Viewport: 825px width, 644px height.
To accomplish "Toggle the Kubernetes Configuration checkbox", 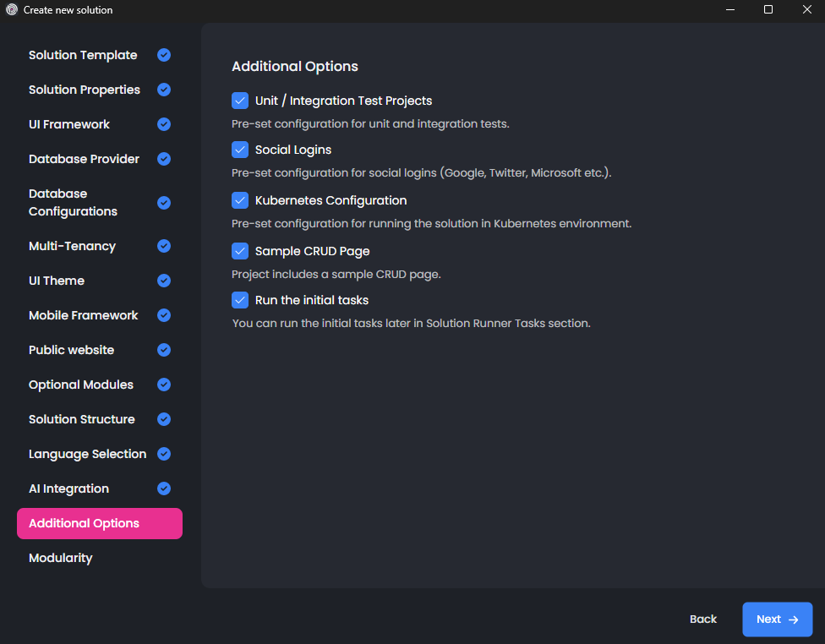I will 240,200.
